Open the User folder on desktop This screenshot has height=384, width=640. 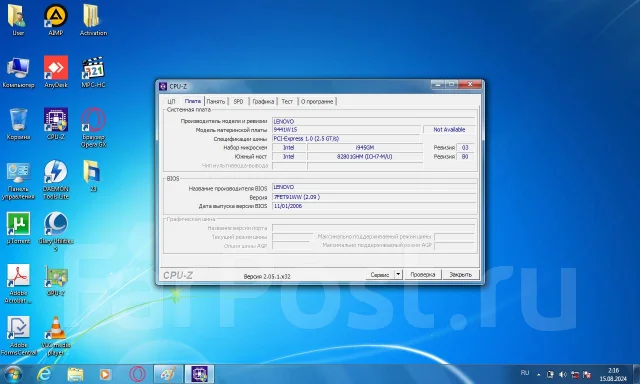(x=18, y=20)
